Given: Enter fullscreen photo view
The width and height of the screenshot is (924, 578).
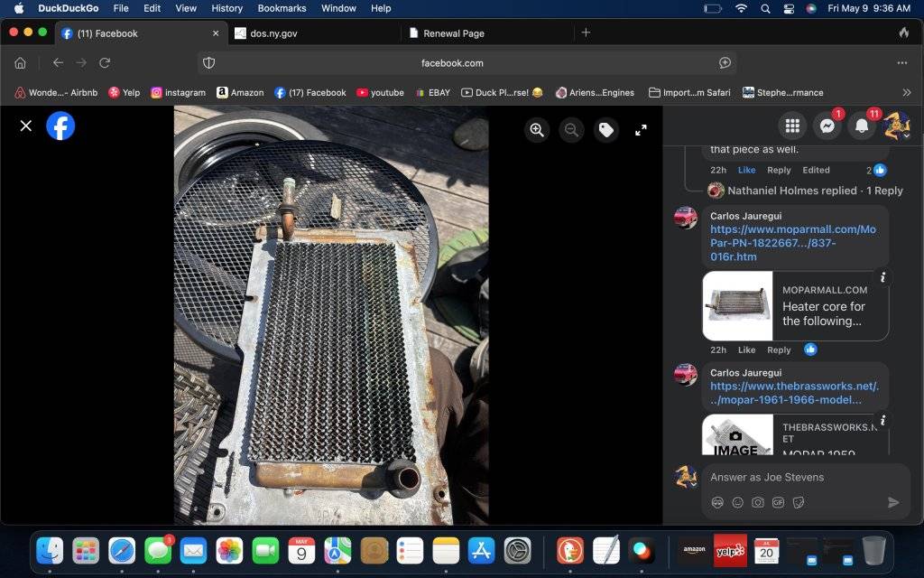Looking at the screenshot, I should click(x=641, y=130).
